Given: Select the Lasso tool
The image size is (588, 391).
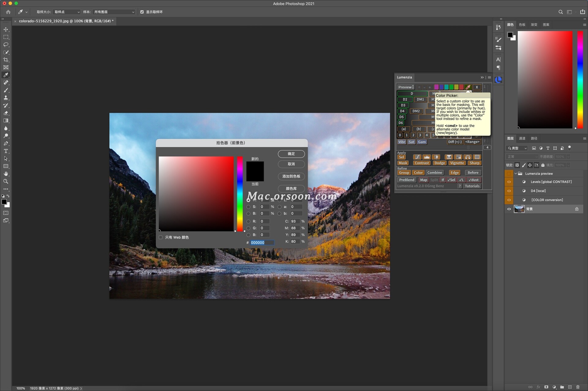Looking at the screenshot, I should click(x=6, y=45).
